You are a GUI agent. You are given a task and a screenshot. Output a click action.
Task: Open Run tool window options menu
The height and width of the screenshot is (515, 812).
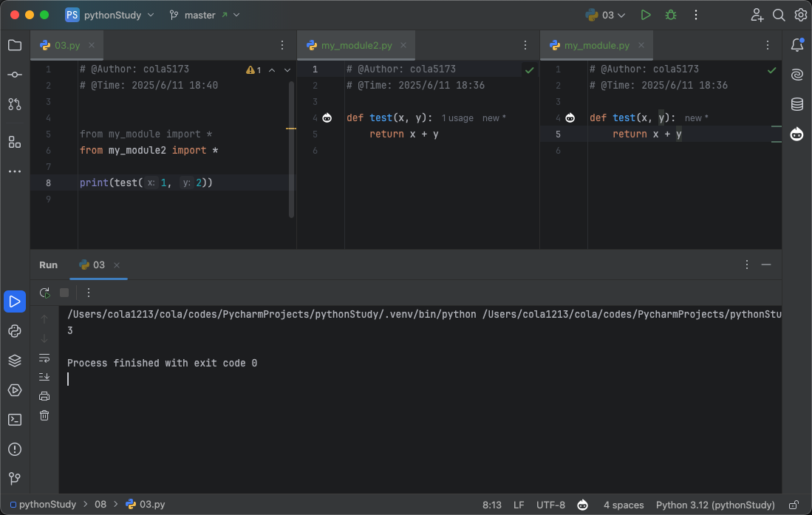pyautogui.click(x=747, y=265)
